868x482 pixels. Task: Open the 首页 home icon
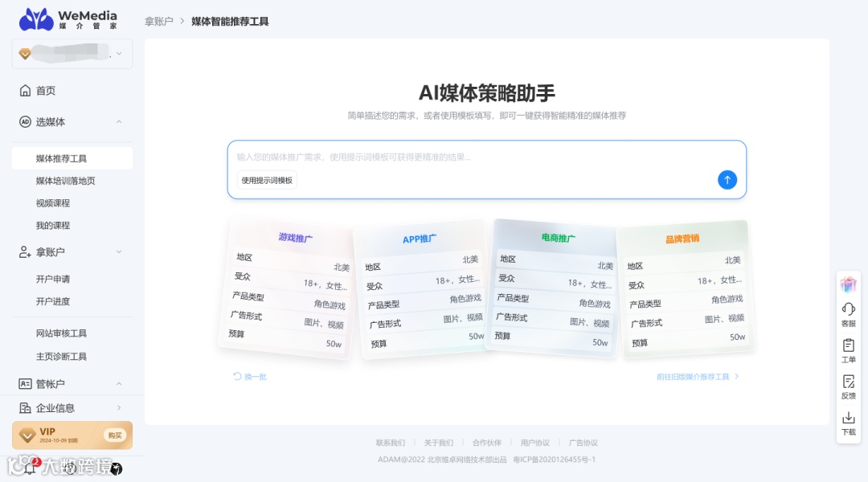coord(25,90)
